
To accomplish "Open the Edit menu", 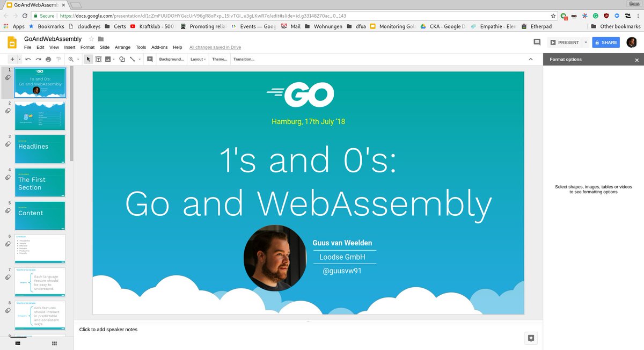I will (x=40, y=47).
